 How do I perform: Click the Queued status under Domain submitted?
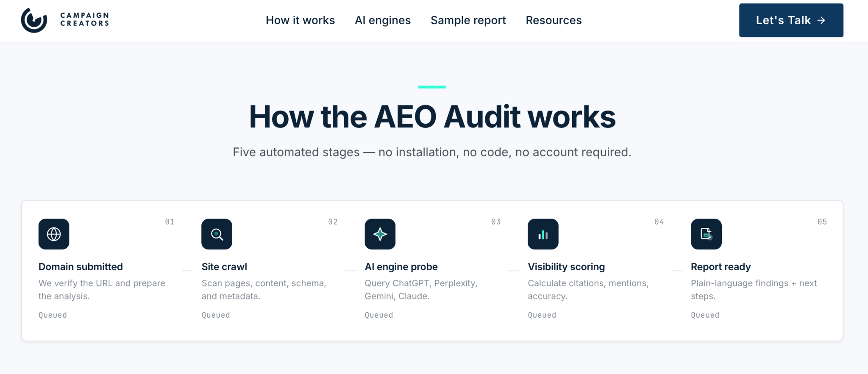pos(53,315)
